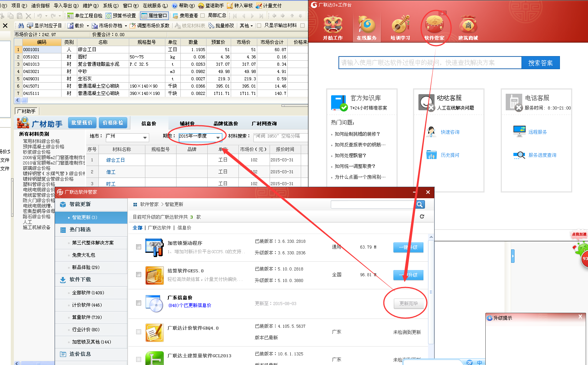The height and width of the screenshot is (365, 588).
Task: Click the G+ help search box
Action: point(430,63)
